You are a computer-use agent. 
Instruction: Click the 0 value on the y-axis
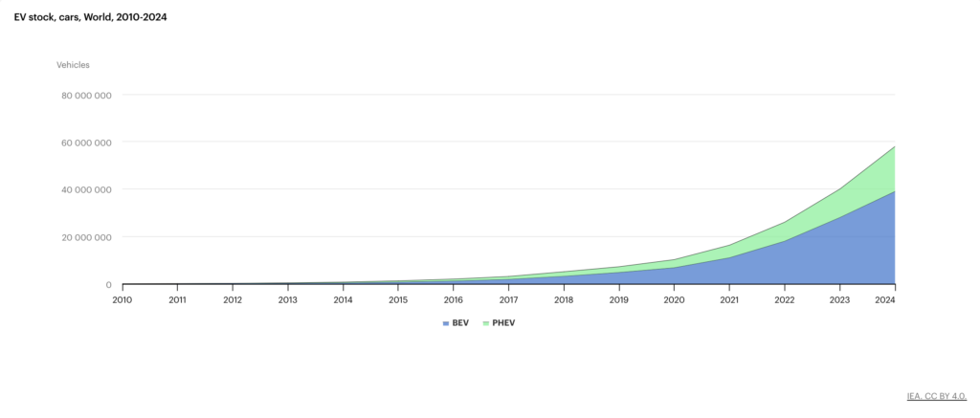coord(109,285)
